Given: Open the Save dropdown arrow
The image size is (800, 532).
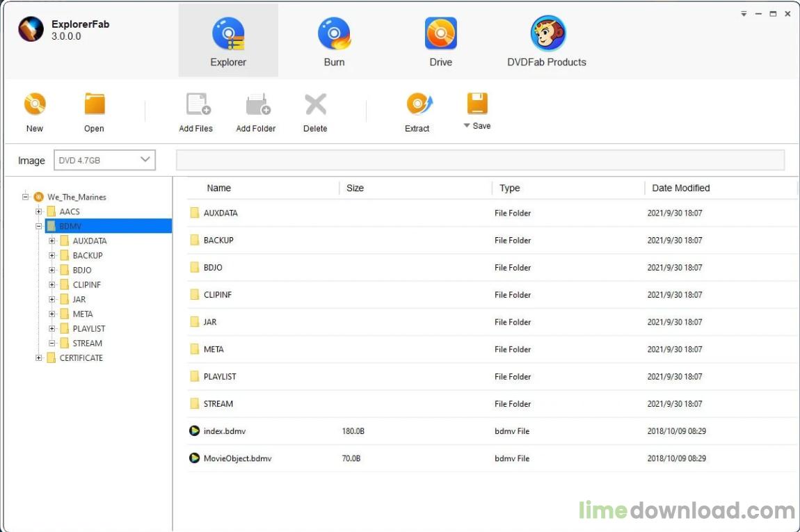Looking at the screenshot, I should pos(466,125).
